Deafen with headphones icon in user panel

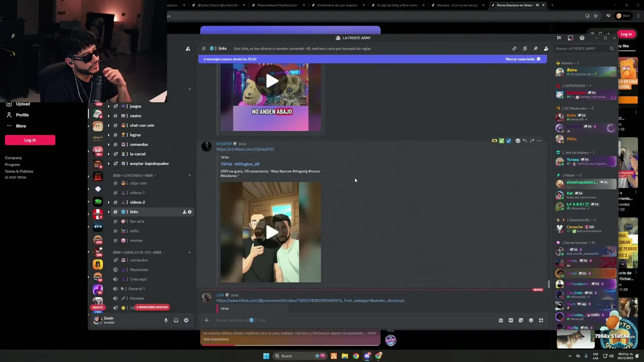pos(176,320)
